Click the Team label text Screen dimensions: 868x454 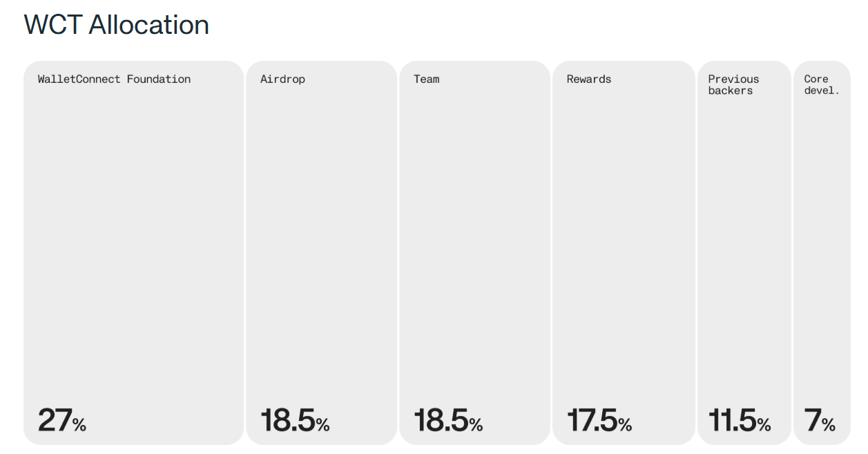(426, 79)
